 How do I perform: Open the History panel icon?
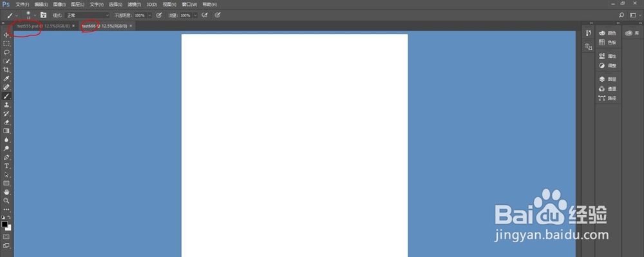pos(588,33)
